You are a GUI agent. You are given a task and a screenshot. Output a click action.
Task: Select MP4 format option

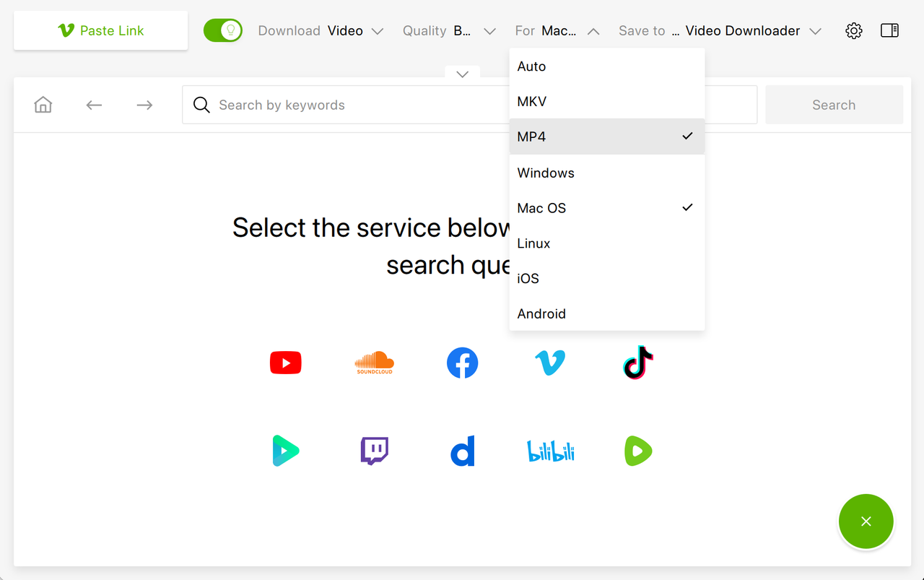[607, 137]
